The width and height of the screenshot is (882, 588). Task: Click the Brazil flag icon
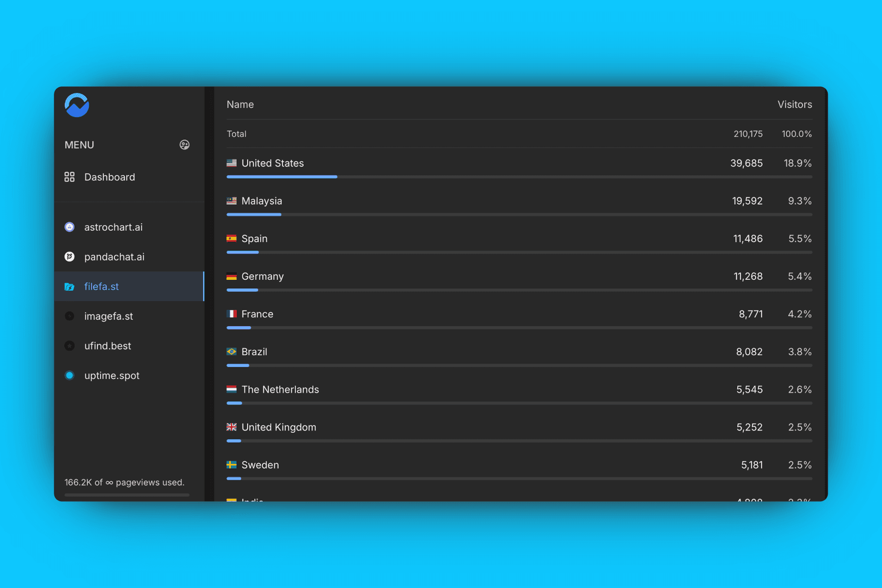(231, 351)
